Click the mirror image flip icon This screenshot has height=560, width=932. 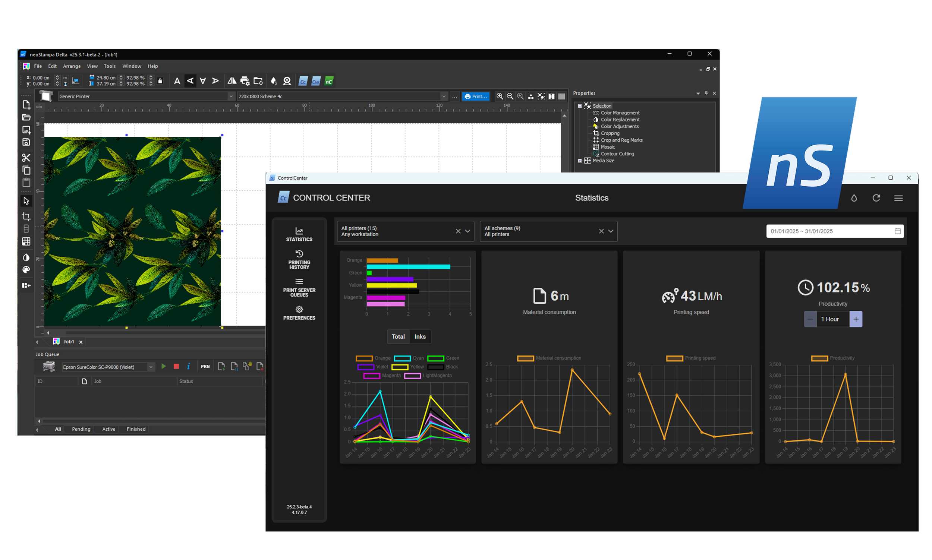coord(232,81)
